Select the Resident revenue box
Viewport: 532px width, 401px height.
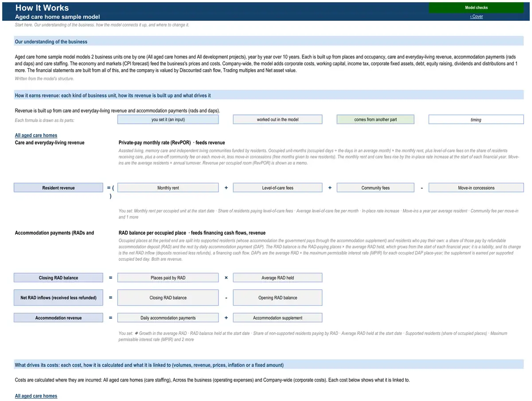[x=59, y=188]
